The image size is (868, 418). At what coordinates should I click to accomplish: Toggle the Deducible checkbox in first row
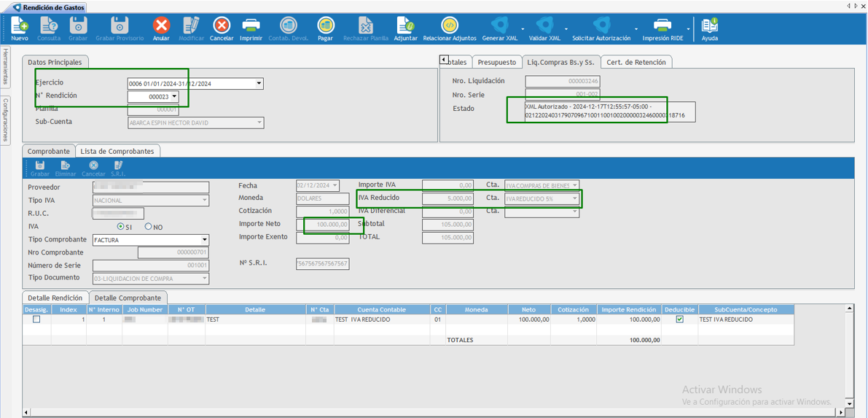click(680, 320)
